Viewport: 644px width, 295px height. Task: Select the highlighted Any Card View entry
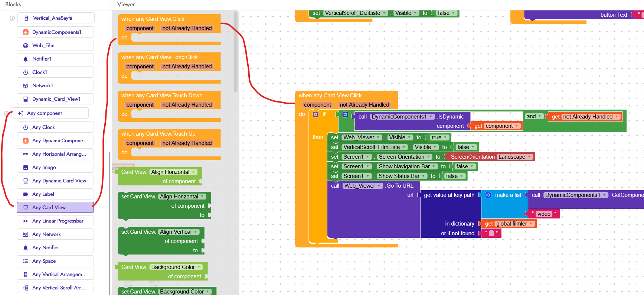click(55, 207)
